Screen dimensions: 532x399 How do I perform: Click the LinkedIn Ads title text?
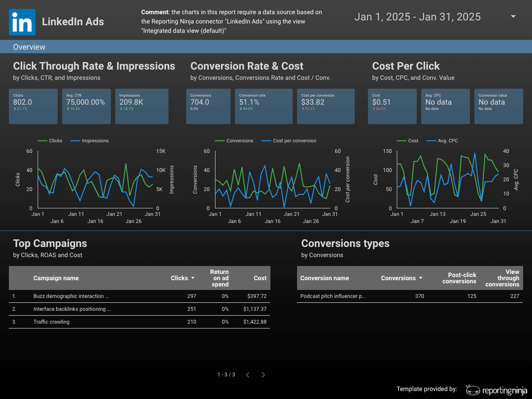73,22
